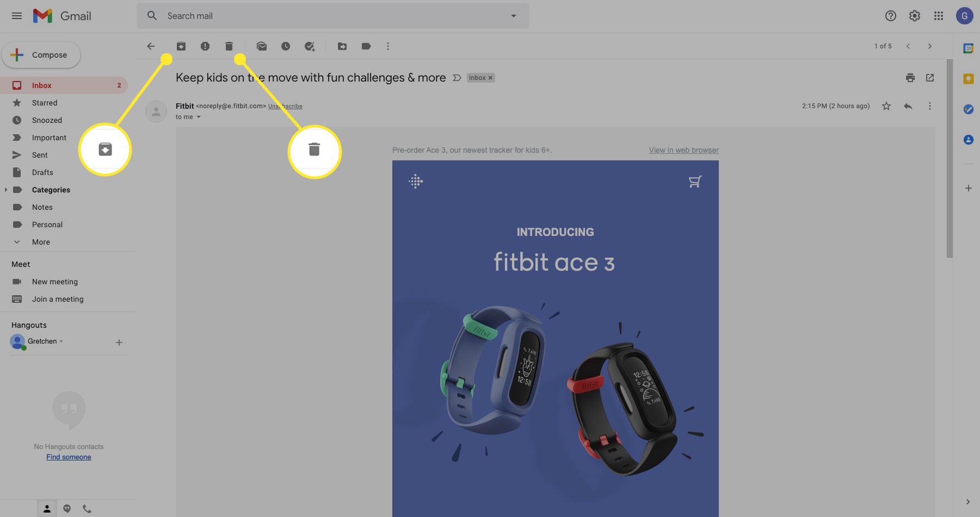Screen dimensions: 980x517
Task: Show side panel expand arrow
Action: pyautogui.click(x=968, y=502)
